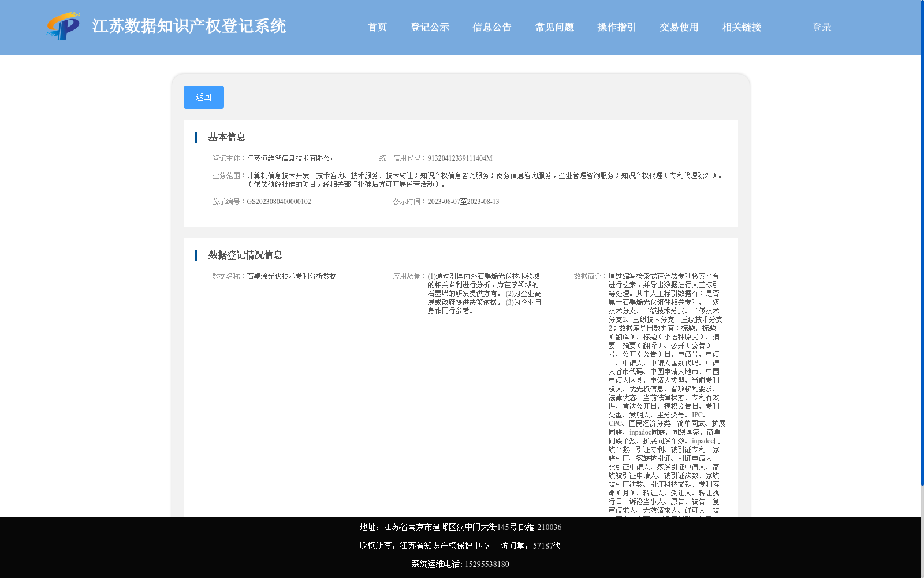
Task: Click the page vertical scrollbar
Action: pyautogui.click(x=922, y=243)
